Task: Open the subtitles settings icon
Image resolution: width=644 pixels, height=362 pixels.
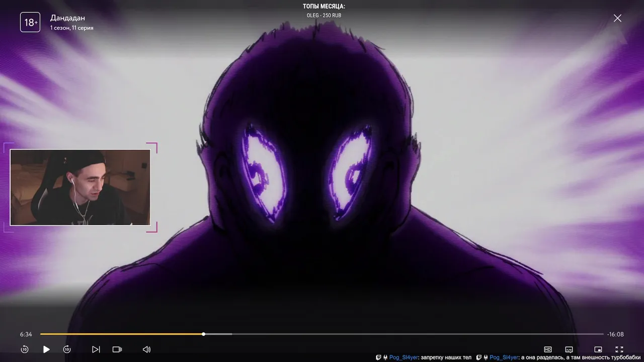Action: pyautogui.click(x=569, y=349)
